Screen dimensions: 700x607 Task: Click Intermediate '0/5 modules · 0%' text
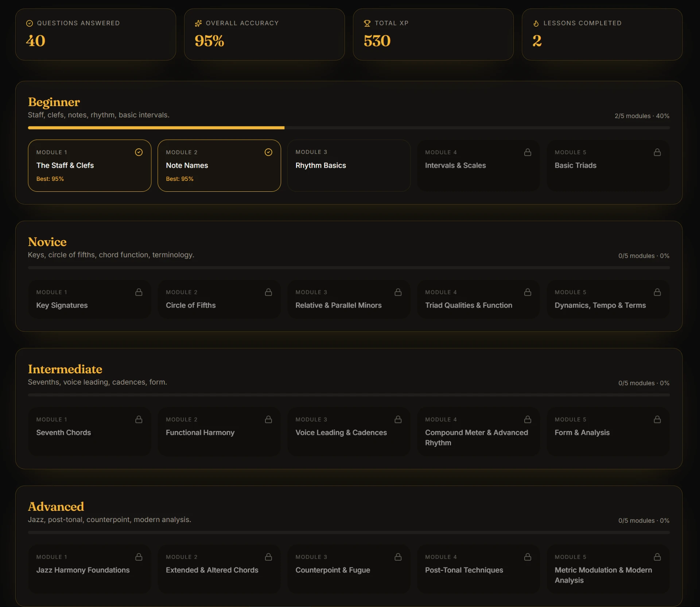pyautogui.click(x=644, y=383)
